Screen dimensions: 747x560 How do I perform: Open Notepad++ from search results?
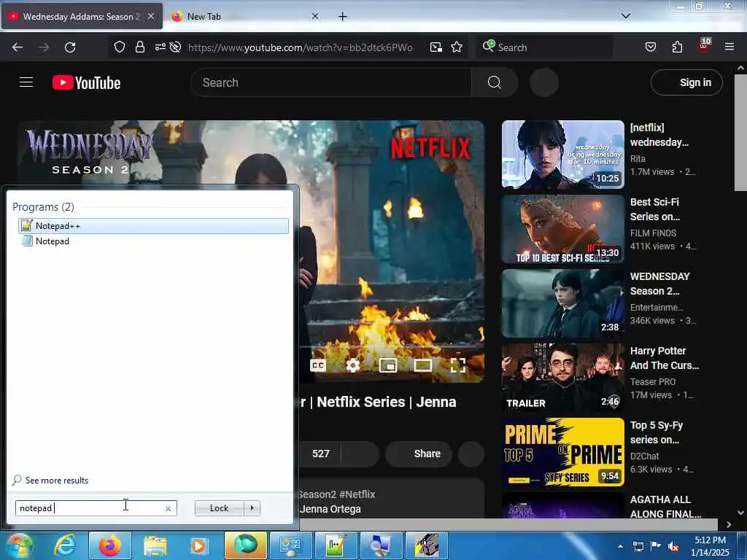[x=153, y=226]
